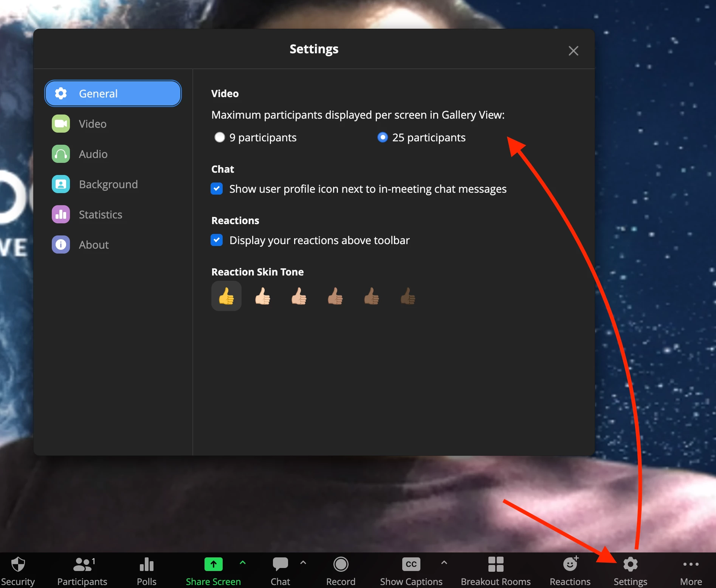Screen dimensions: 716x588
Task: Open the Background settings tab
Action: 113,184
